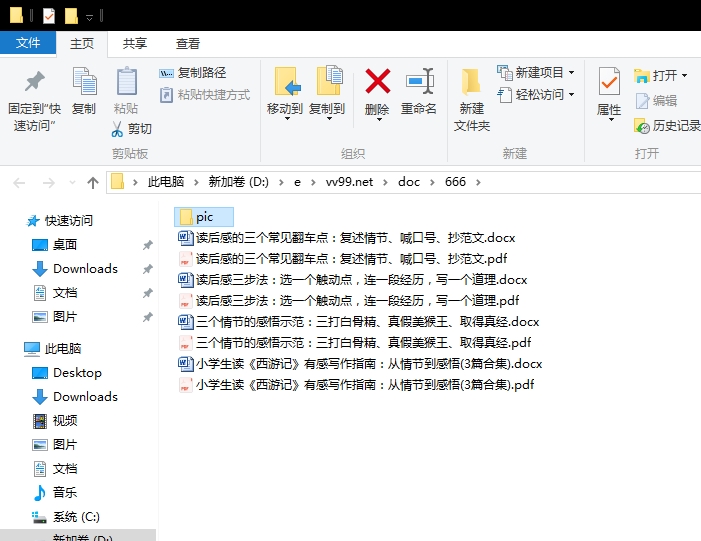The width and height of the screenshot is (701, 541).
Task: Open 桌面 under Quick access
Action: click(55, 245)
